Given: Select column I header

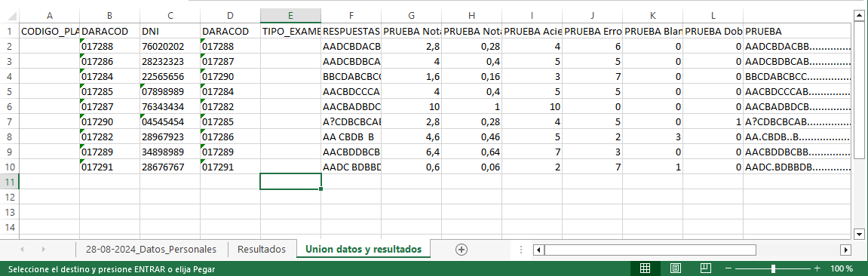Looking at the screenshot, I should pos(532,16).
